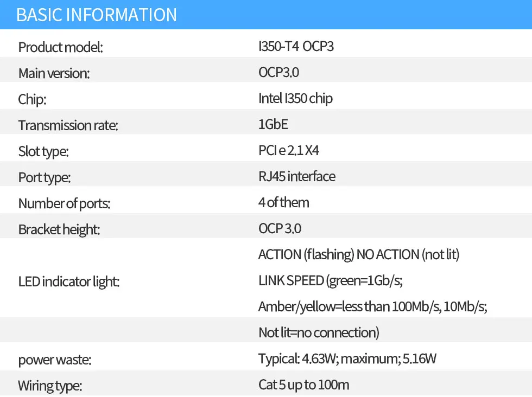Select the RJ45 interface value

[x=297, y=177]
